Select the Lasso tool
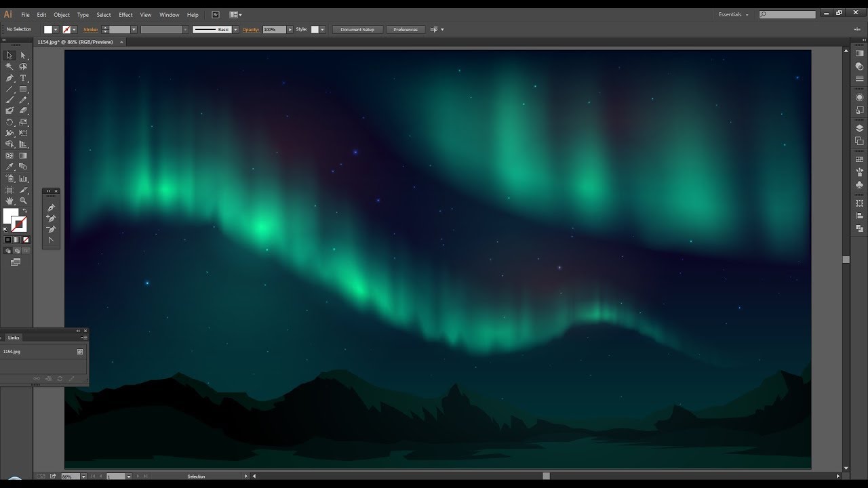This screenshot has height=488, width=868. [x=23, y=66]
